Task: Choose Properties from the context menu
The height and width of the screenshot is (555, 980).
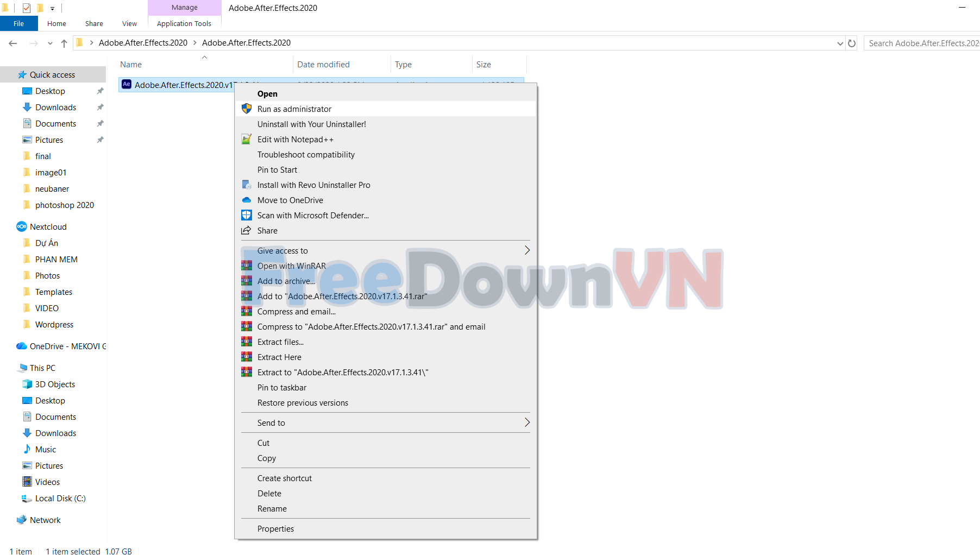Action: (x=275, y=529)
